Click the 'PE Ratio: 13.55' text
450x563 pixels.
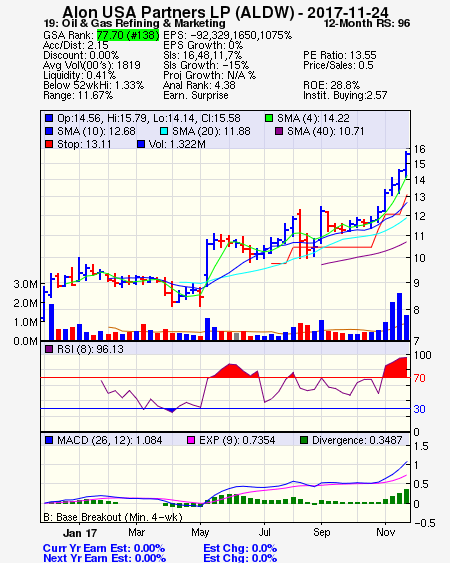tap(340, 55)
